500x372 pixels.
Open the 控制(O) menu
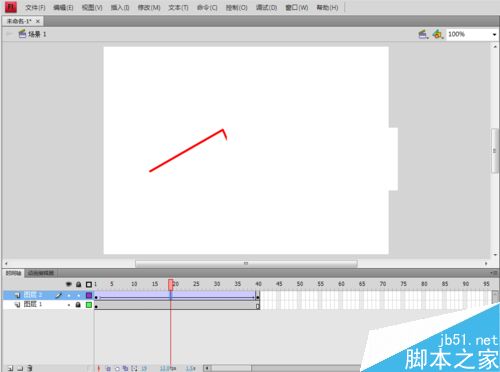(236, 7)
